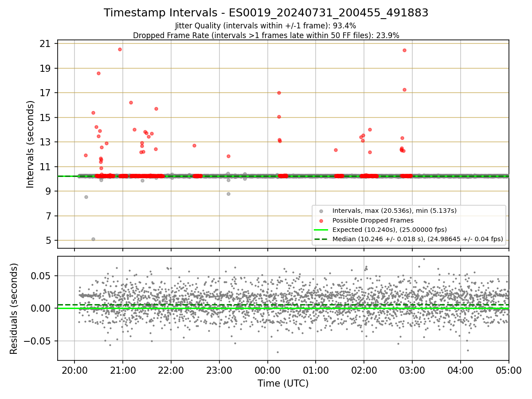
Task: Click the 00:00 x-axis tick label
Action: coord(267,370)
